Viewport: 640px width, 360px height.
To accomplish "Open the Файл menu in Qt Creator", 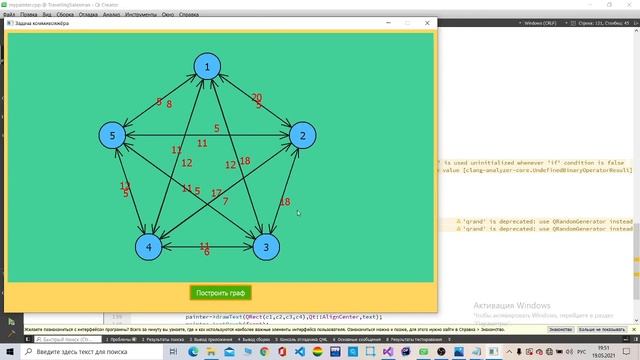I will pos(9,14).
